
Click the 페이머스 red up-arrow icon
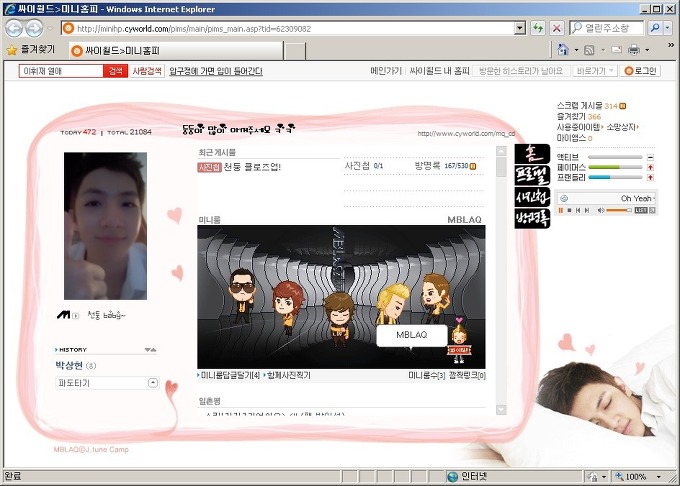650,167
